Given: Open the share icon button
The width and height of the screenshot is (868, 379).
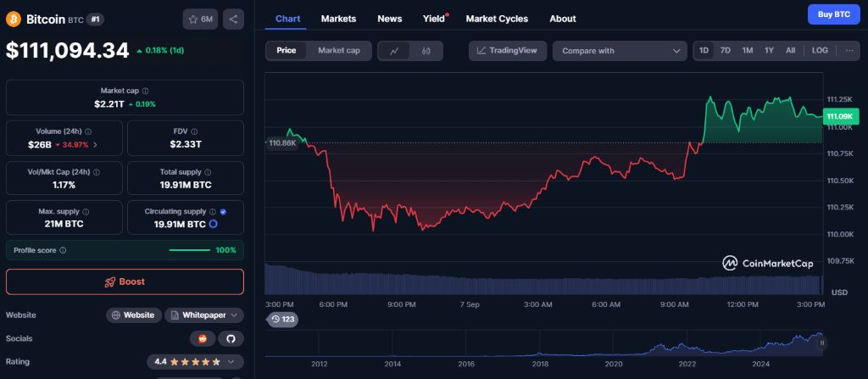Looking at the screenshot, I should tap(233, 20).
